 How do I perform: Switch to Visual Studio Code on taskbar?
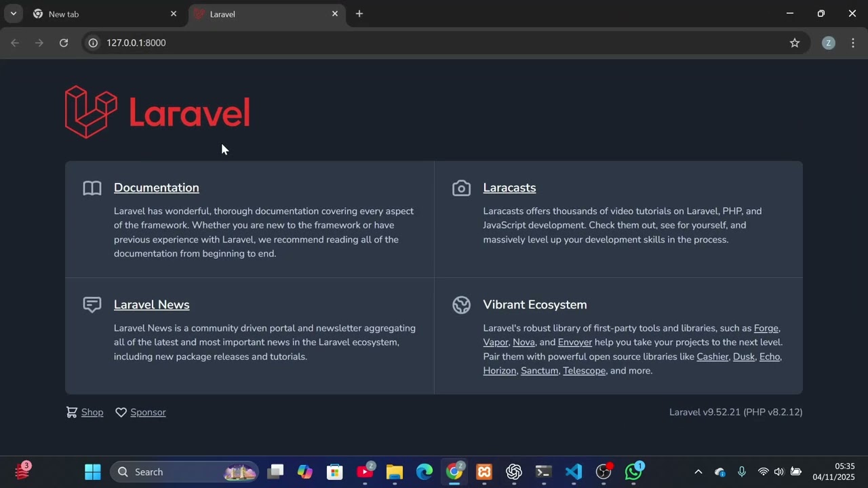tap(574, 472)
